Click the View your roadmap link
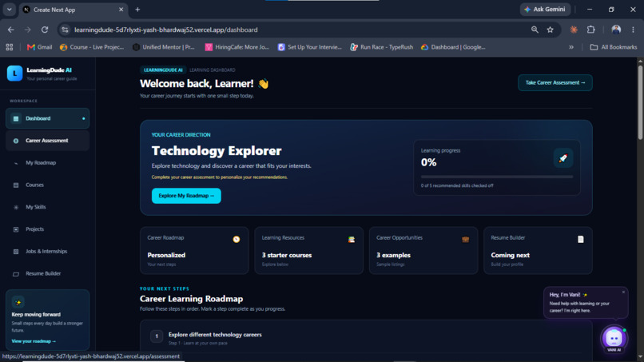The image size is (644, 362). coord(34,341)
